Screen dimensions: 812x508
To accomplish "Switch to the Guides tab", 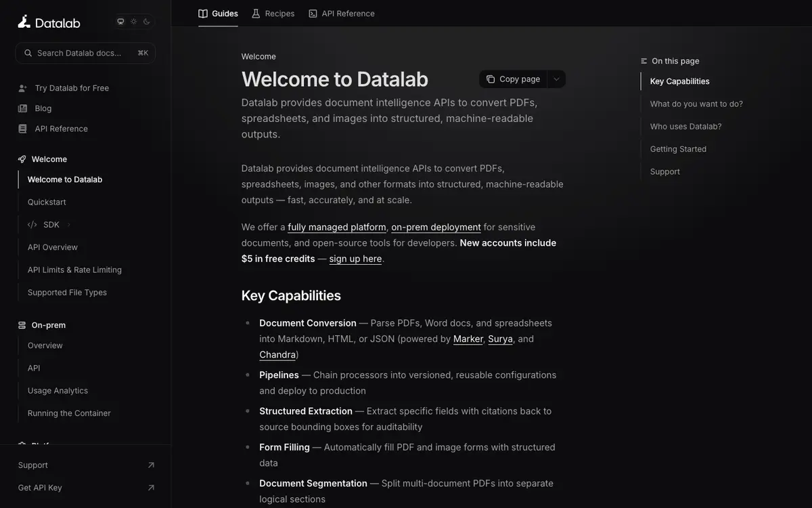I will pyautogui.click(x=218, y=14).
